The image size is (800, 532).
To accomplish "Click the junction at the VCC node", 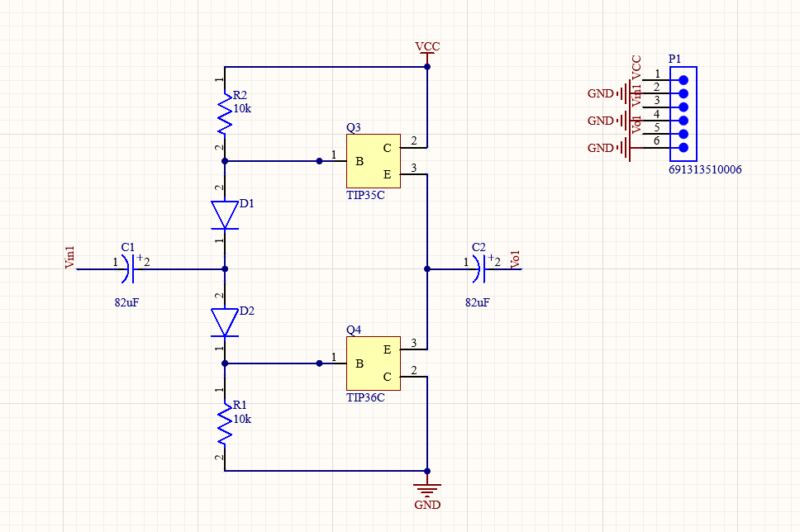I will (427, 67).
